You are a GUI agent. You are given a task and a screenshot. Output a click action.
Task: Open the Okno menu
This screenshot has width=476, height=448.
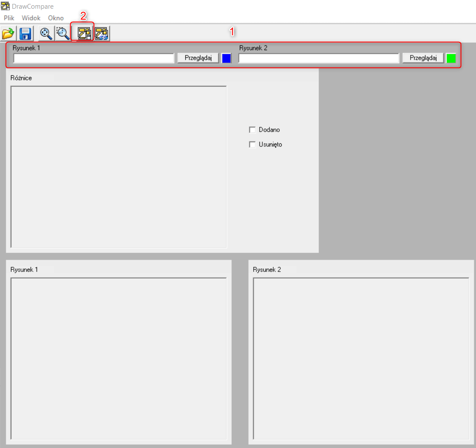pos(56,18)
